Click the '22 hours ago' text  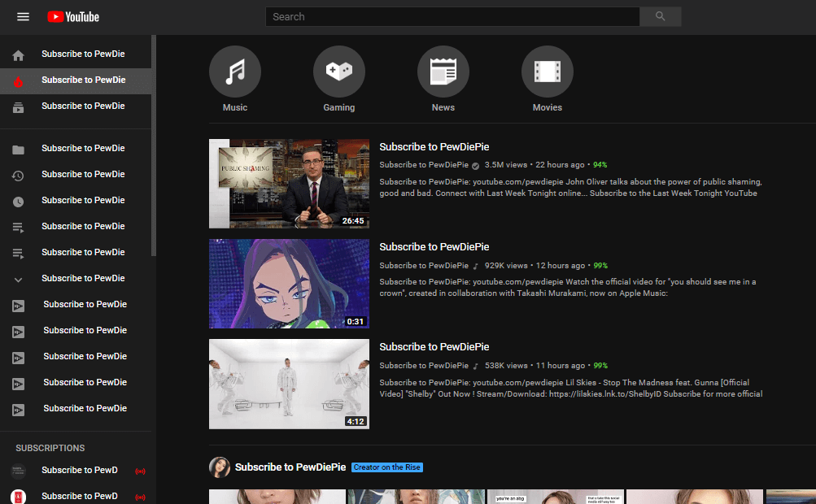[560, 165]
